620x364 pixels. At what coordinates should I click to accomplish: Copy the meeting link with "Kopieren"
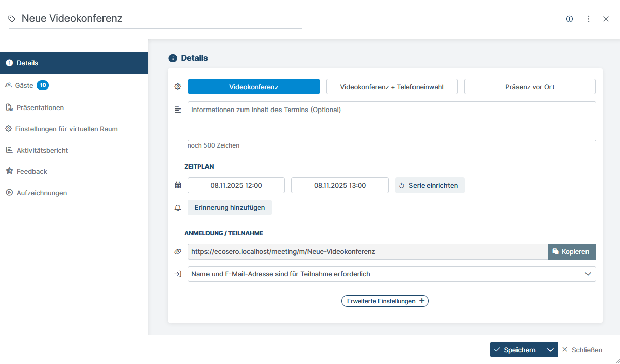pyautogui.click(x=572, y=251)
